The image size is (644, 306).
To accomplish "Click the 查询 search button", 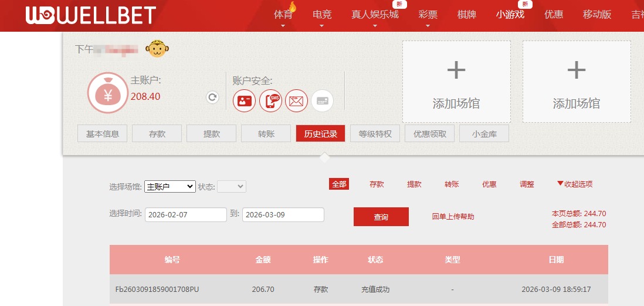I will (381, 217).
